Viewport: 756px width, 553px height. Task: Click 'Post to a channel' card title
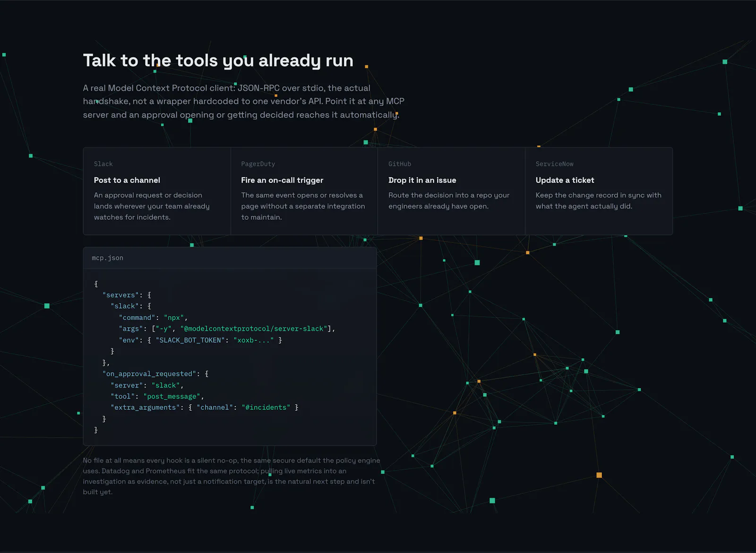(127, 180)
